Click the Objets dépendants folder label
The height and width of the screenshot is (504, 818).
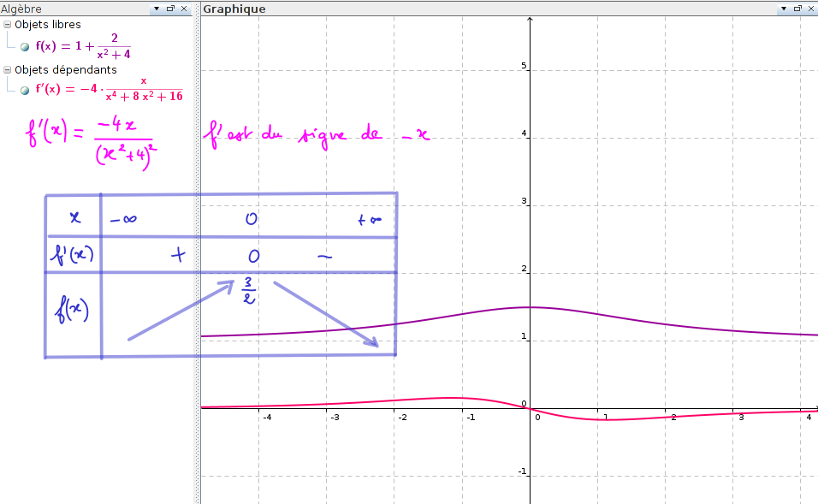pos(66,70)
